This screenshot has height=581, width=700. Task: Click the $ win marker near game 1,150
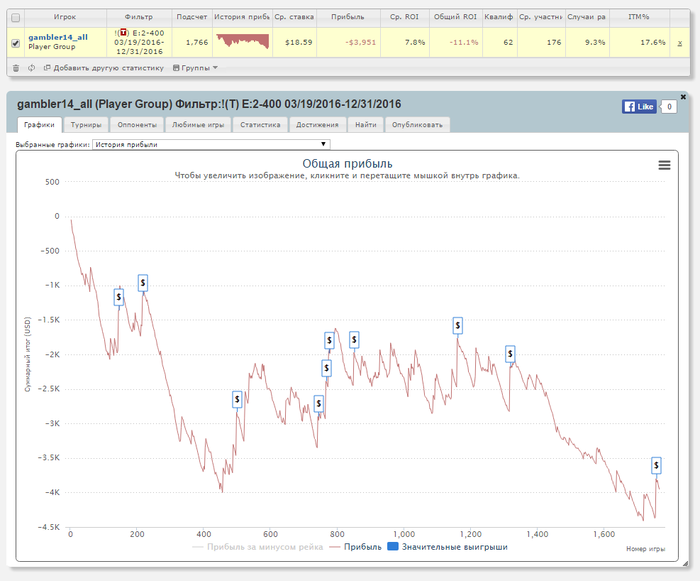click(457, 325)
